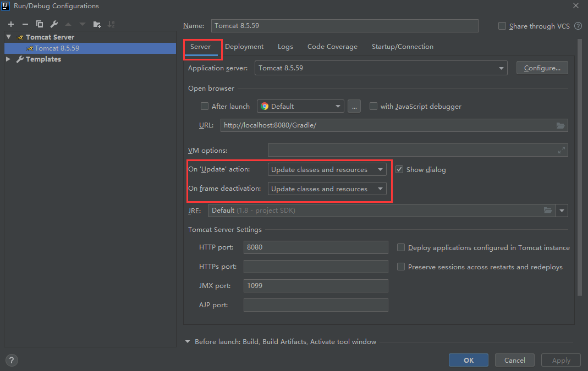The width and height of the screenshot is (588, 371).
Task: Click the HTTP port field
Action: [316, 247]
